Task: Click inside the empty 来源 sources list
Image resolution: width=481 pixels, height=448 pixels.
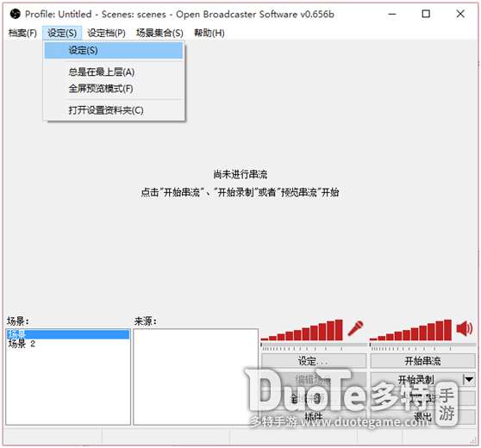Action: click(196, 376)
